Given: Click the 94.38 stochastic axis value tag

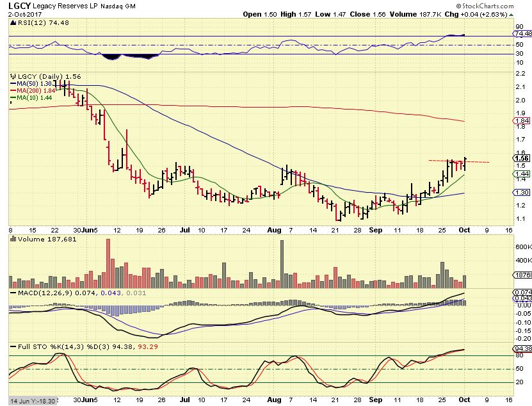Looking at the screenshot, I should tap(522, 348).
